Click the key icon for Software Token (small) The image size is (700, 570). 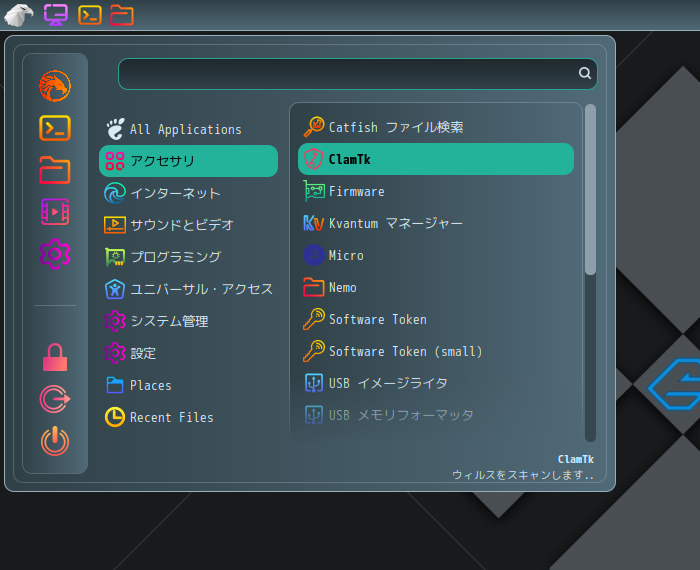click(314, 351)
